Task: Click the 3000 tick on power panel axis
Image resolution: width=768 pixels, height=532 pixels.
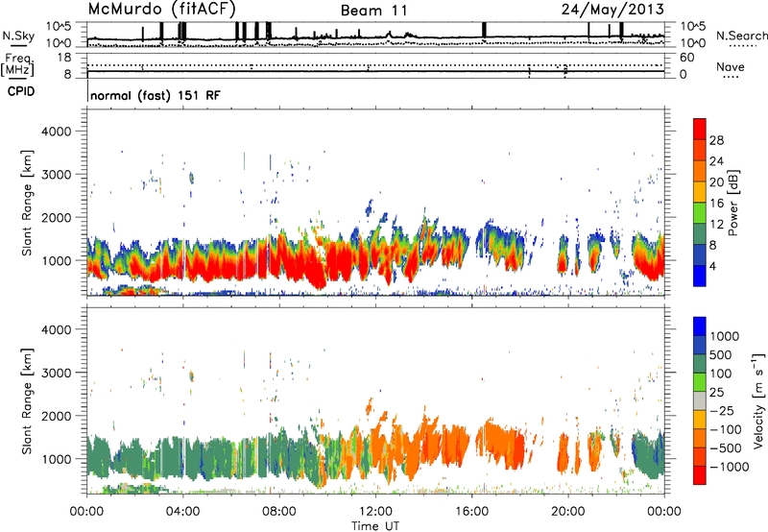Action: coord(57,175)
